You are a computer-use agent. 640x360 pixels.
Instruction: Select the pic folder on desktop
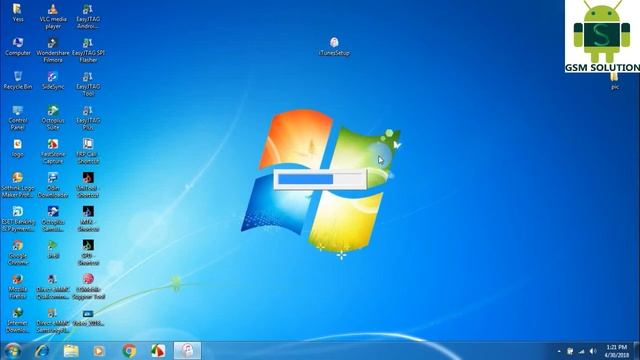click(615, 81)
